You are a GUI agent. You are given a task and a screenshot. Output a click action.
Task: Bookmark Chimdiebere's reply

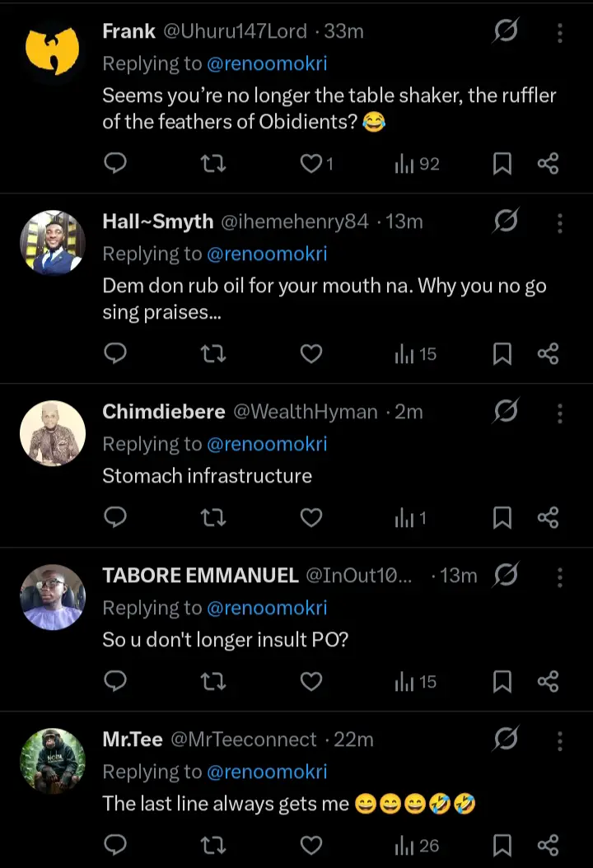(502, 517)
